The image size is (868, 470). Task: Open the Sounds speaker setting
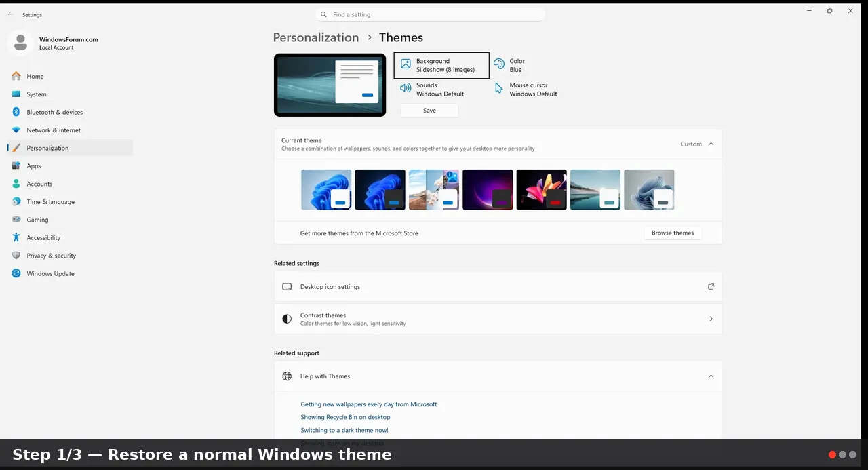pos(432,90)
